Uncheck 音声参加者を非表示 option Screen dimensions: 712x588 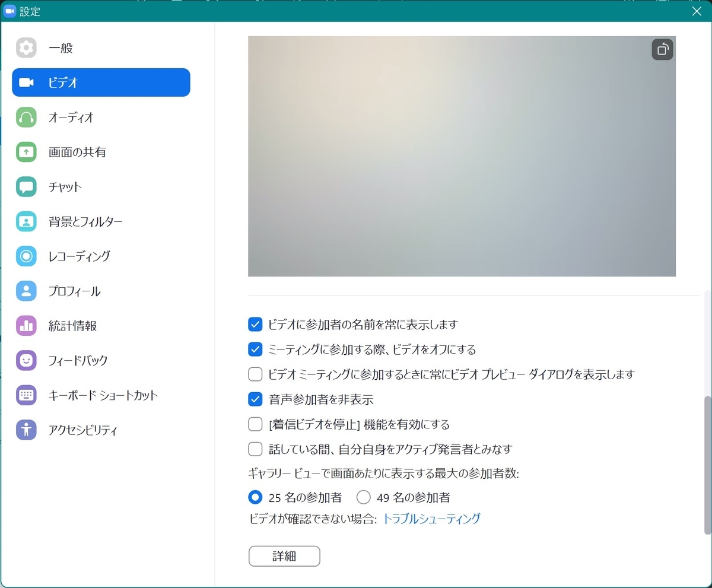(x=255, y=399)
